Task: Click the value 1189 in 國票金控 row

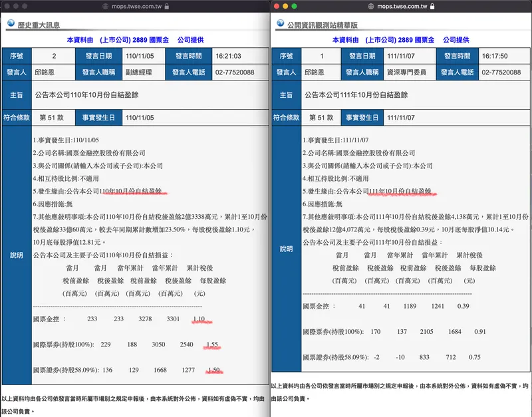Action: pyautogui.click(x=410, y=306)
